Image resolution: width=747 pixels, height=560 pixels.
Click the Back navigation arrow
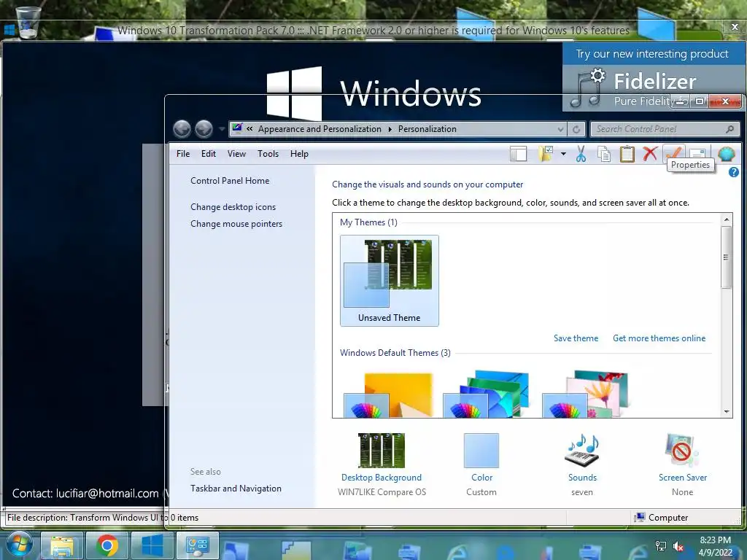click(182, 129)
